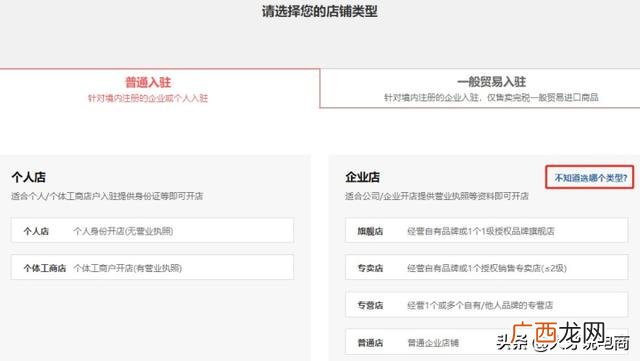The image size is (640, 361).
Task: Click the 个人店 section heading
Action: click(29, 177)
